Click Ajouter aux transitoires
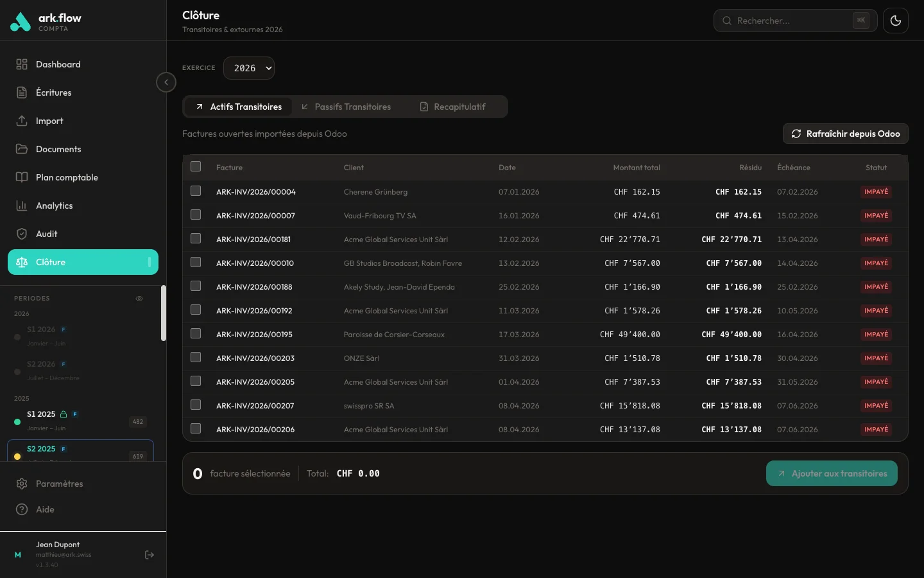 832,473
